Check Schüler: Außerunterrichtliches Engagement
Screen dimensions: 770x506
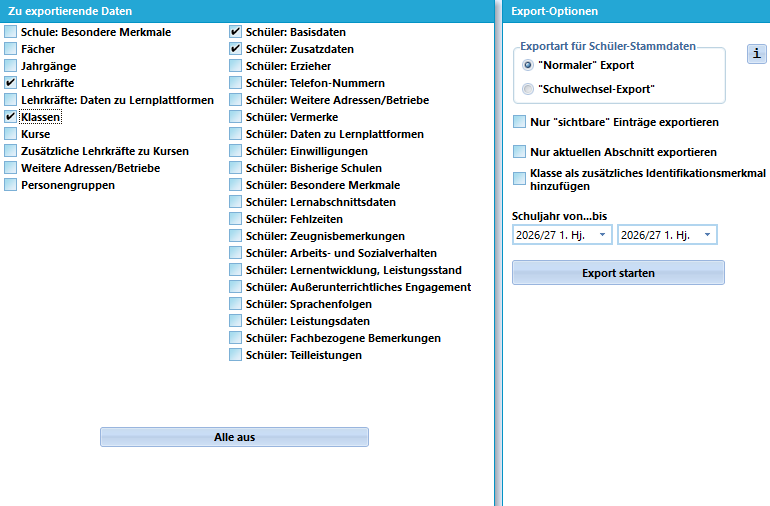235,287
